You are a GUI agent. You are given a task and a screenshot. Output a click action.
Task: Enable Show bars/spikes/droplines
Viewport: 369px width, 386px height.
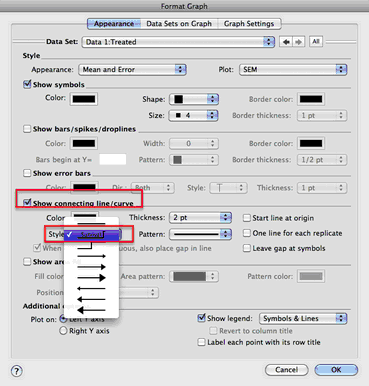tap(27, 129)
